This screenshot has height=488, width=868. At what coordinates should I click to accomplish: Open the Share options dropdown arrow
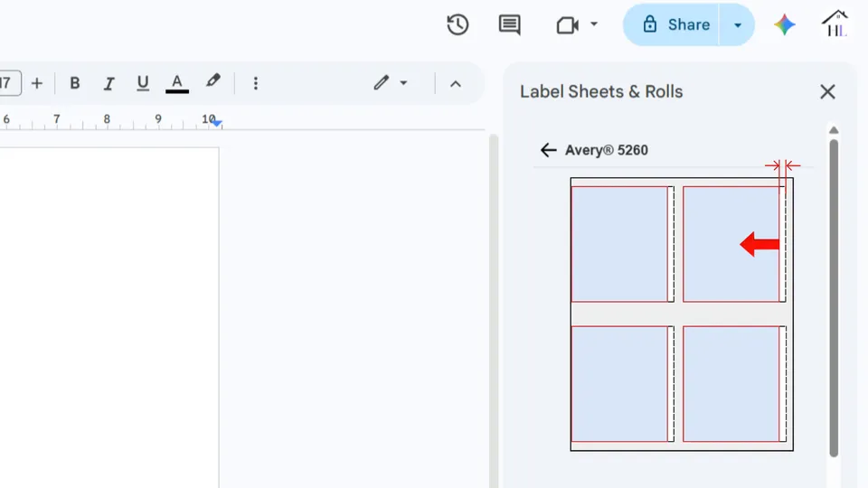click(x=738, y=25)
